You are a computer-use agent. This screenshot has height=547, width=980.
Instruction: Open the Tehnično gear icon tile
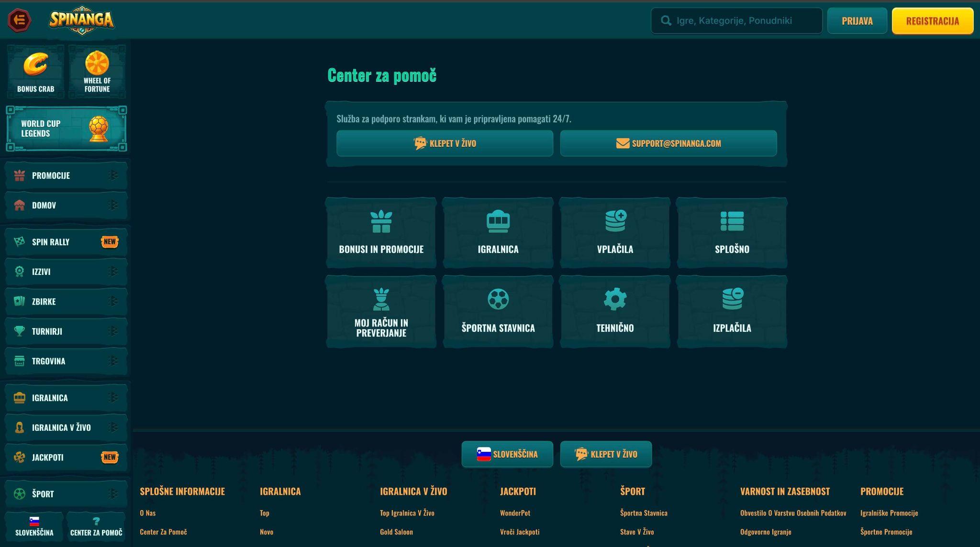point(615,311)
